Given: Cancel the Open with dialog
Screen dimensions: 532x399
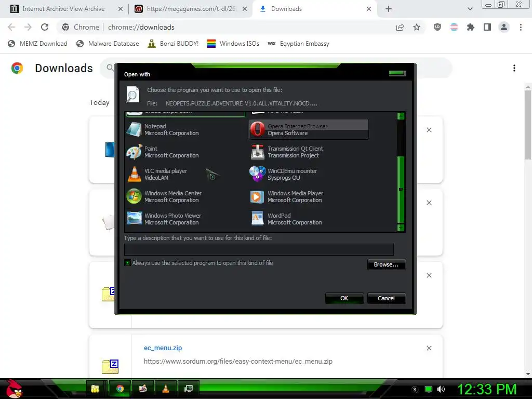Looking at the screenshot, I should (x=386, y=298).
